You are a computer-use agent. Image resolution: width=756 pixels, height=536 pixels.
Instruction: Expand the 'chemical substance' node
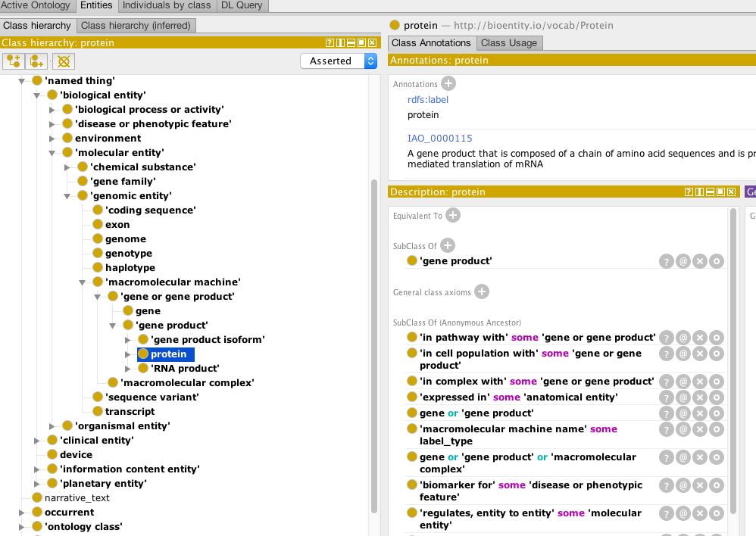67,167
